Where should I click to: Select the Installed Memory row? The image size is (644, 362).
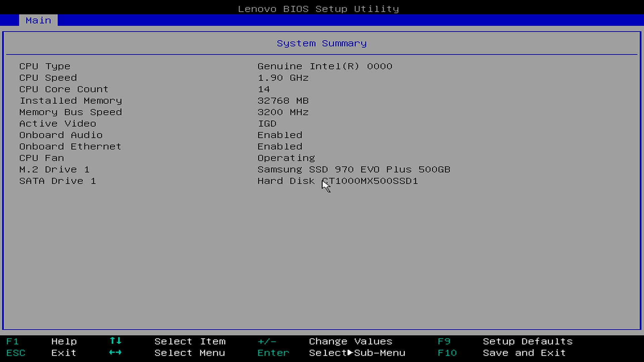[x=70, y=101]
